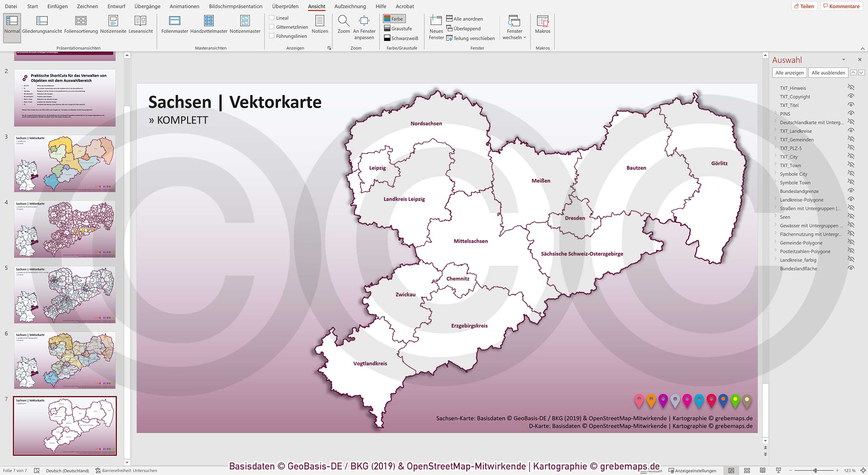Switch to the Animationen ribbon tab
The image size is (868, 475).
click(184, 6)
